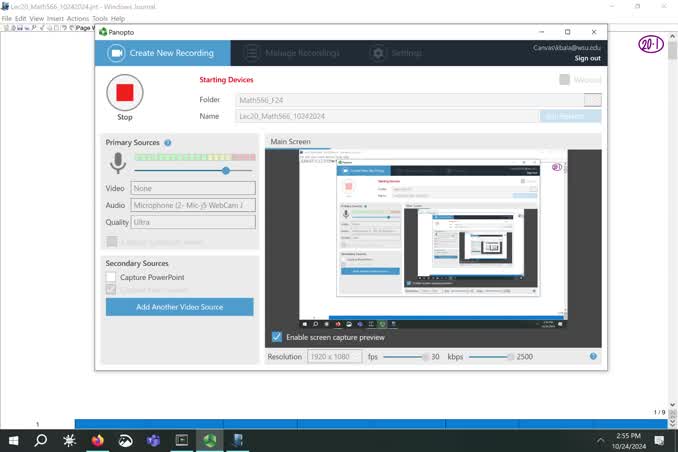The image size is (678, 452).
Task: Click the Sign out link
Action: (x=587, y=59)
